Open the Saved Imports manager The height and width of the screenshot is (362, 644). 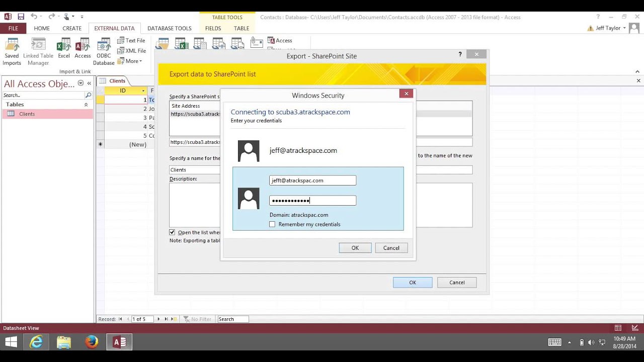point(12,52)
